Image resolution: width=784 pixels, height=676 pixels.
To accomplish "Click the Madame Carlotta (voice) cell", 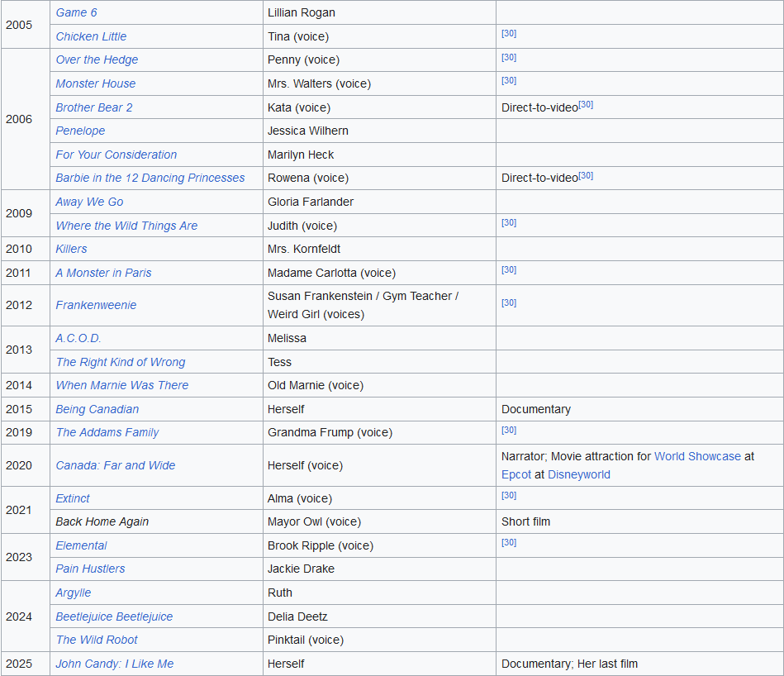I will (x=379, y=273).
